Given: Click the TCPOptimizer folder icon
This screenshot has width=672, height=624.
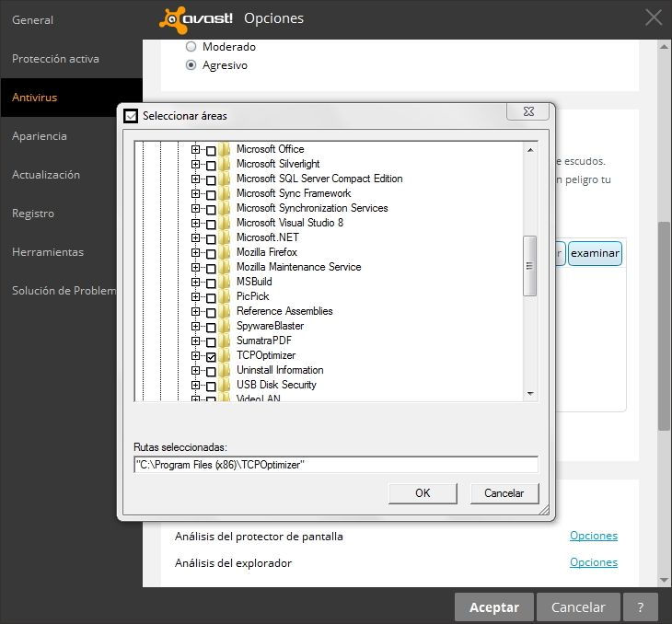Looking at the screenshot, I should click(224, 355).
